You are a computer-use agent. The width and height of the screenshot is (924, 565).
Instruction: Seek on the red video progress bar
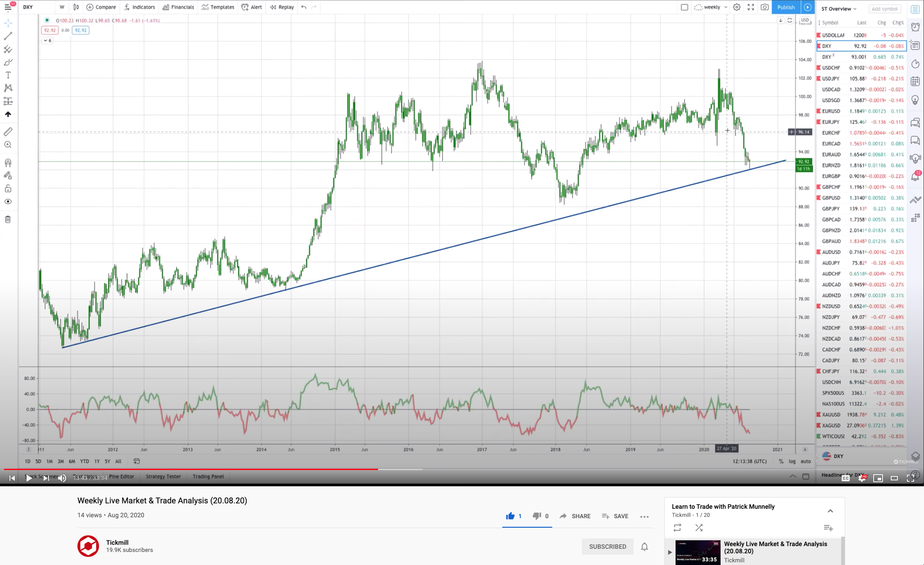(191, 469)
